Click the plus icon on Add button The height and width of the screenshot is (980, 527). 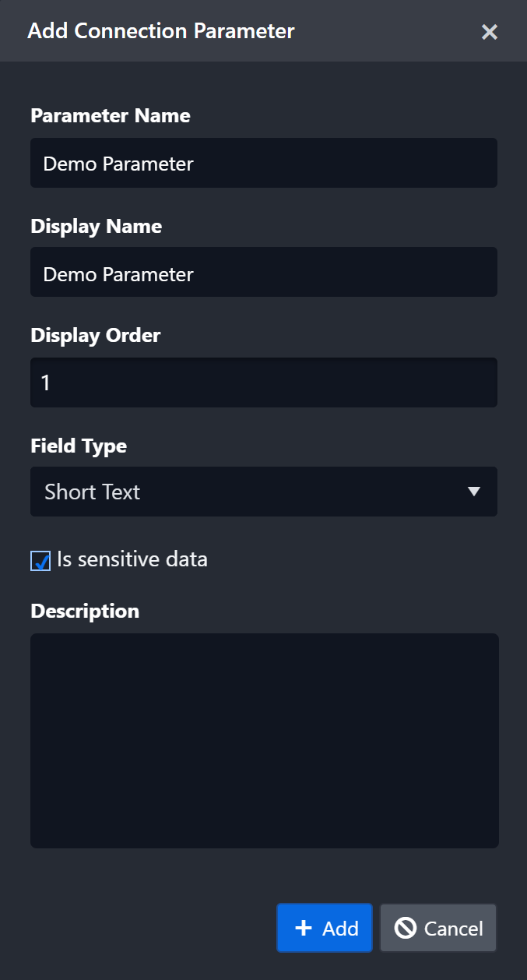pyautogui.click(x=304, y=928)
